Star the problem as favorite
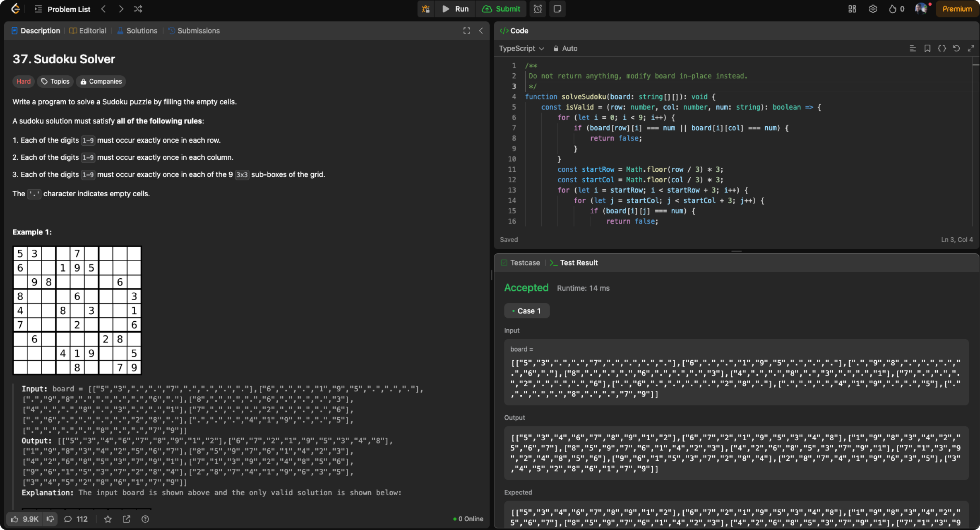Image resolution: width=980 pixels, height=530 pixels. point(108,519)
